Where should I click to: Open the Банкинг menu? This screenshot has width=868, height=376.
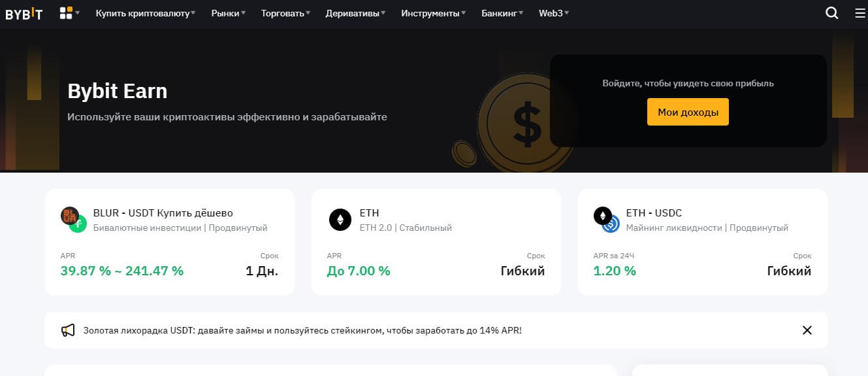[502, 13]
